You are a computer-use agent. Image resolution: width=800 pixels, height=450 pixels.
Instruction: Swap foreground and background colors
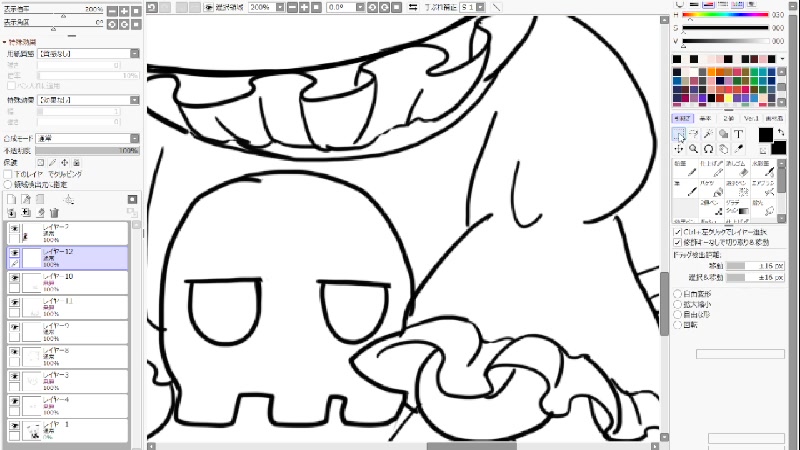[780, 132]
